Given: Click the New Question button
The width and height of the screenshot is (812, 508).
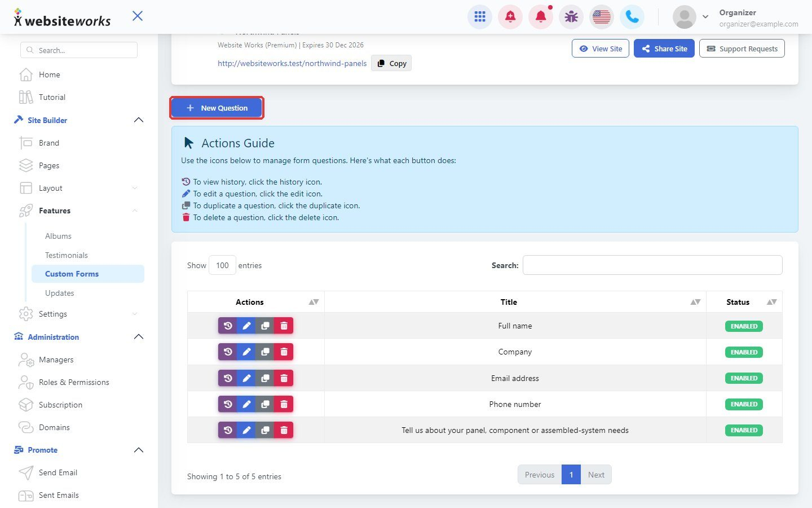Looking at the screenshot, I should (217, 108).
